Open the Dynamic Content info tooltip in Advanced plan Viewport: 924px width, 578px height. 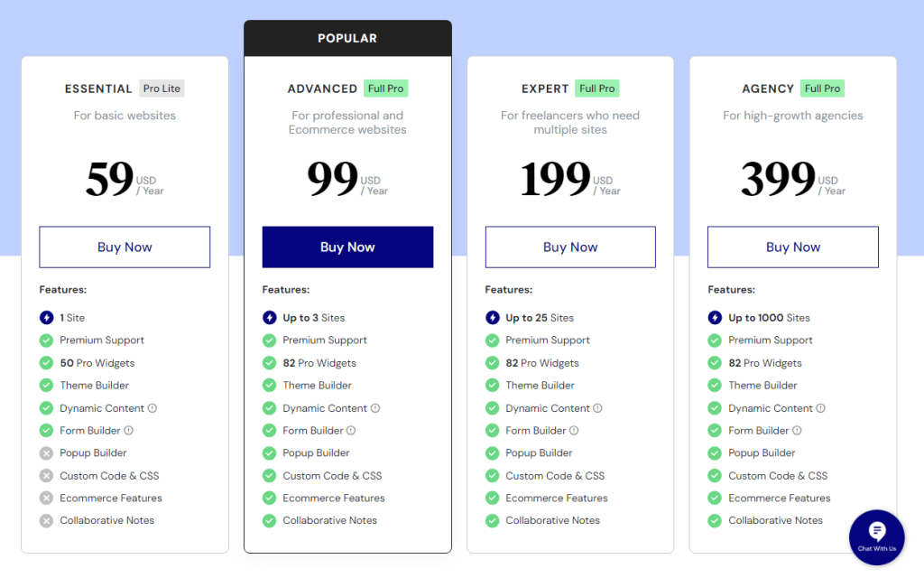[375, 407]
